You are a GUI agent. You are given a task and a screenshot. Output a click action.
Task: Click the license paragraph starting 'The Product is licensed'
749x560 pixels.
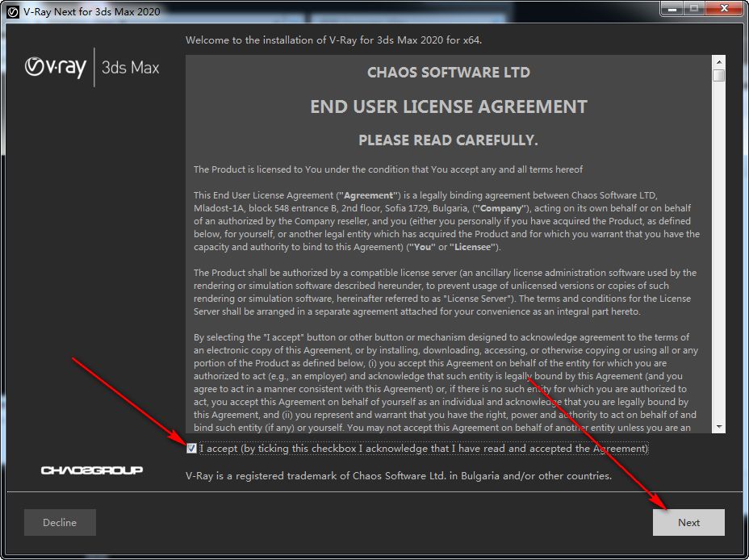pyautogui.click(x=388, y=169)
